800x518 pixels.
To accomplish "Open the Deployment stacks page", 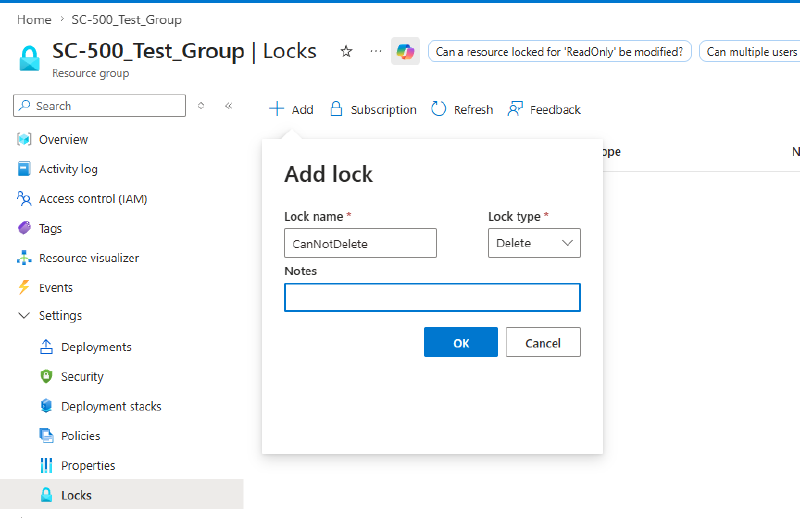I will 111,406.
